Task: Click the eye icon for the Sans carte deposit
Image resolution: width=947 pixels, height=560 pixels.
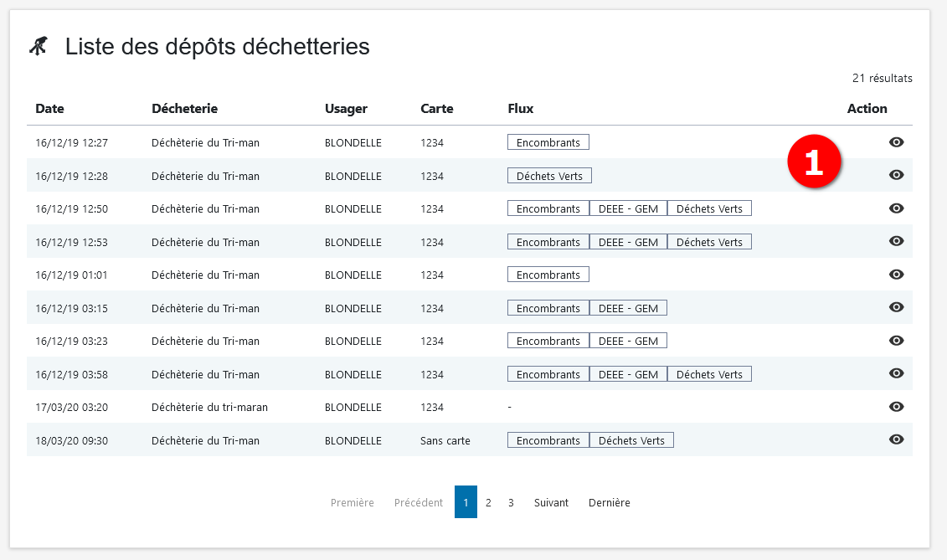Action: 896,439
